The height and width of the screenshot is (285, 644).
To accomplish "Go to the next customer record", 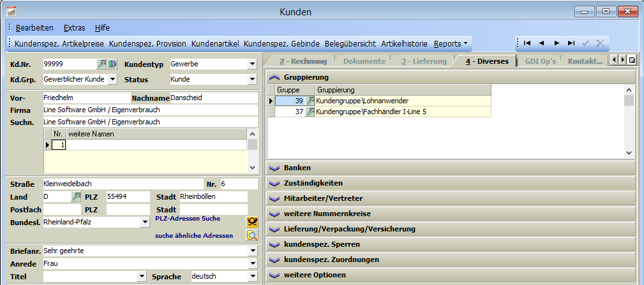I will click(x=557, y=43).
